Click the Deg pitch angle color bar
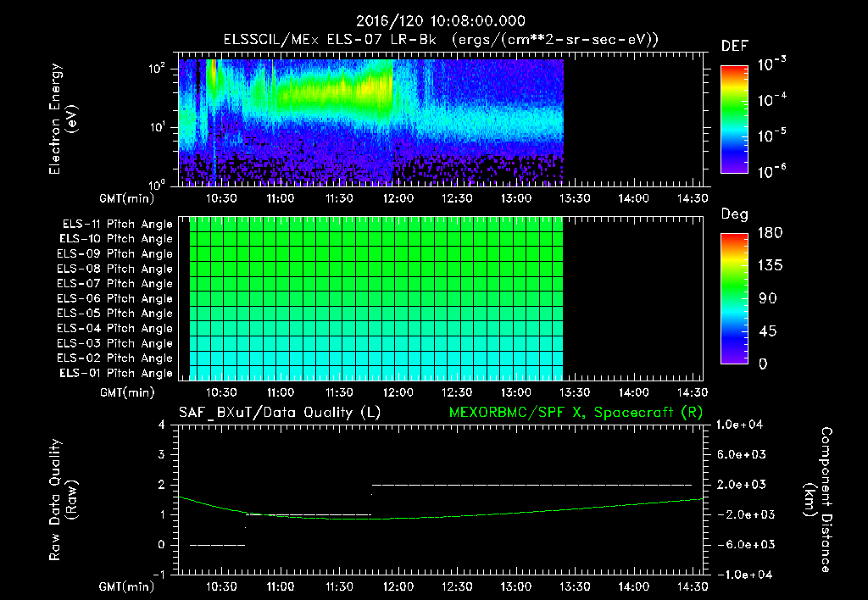 [734, 299]
